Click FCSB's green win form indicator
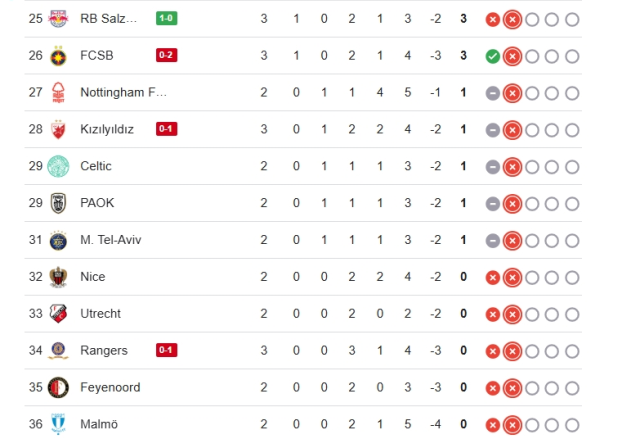 [x=493, y=56]
